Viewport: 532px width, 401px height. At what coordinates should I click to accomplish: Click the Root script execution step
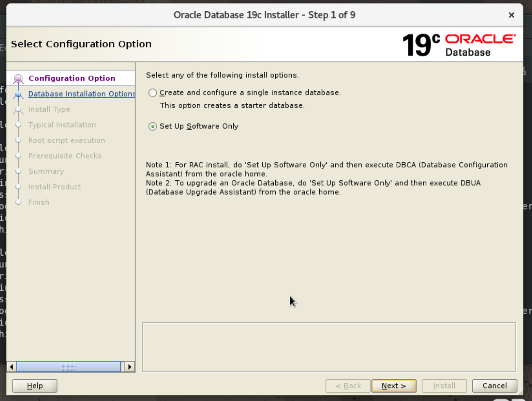(x=66, y=140)
